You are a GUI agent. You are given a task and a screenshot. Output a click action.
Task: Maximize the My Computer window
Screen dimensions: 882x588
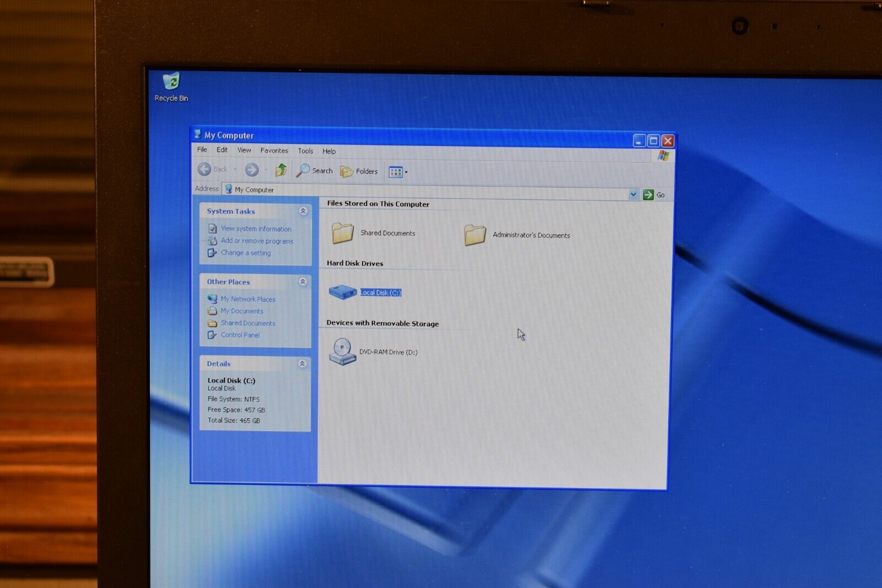click(654, 141)
